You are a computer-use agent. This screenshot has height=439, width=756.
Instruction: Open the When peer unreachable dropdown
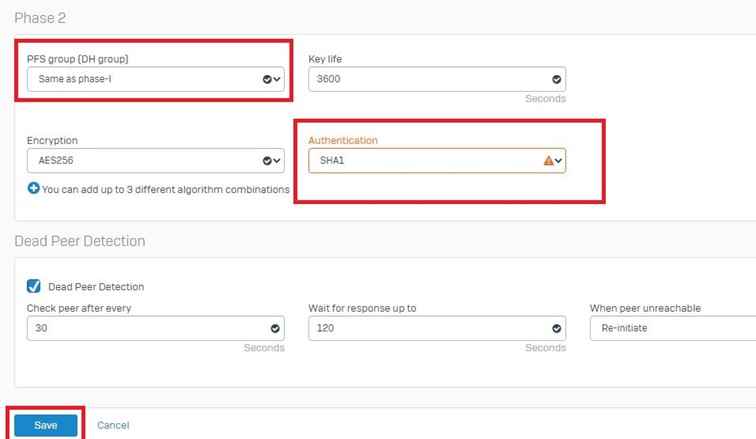[672, 328]
